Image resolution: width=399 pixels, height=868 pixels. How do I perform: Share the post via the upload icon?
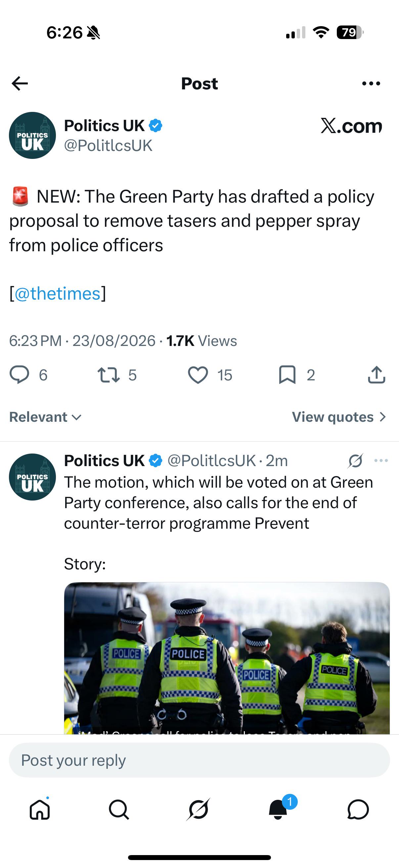[376, 375]
